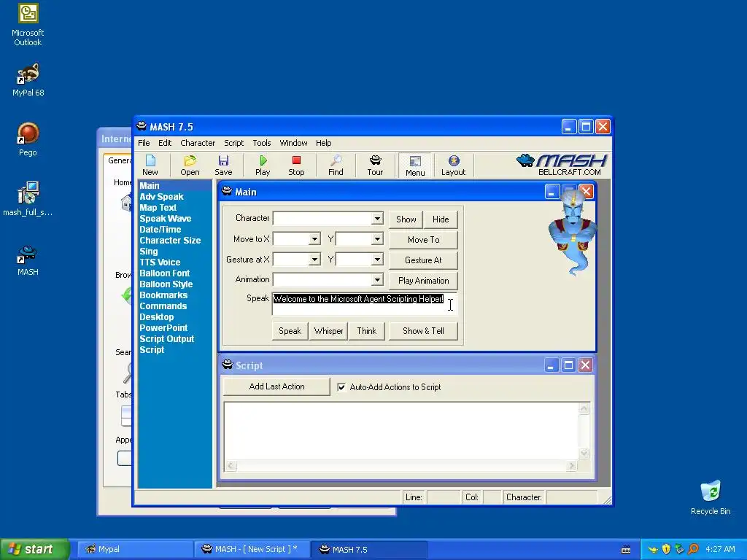
Task: Click the Script window title icon
Action: [x=228, y=365]
